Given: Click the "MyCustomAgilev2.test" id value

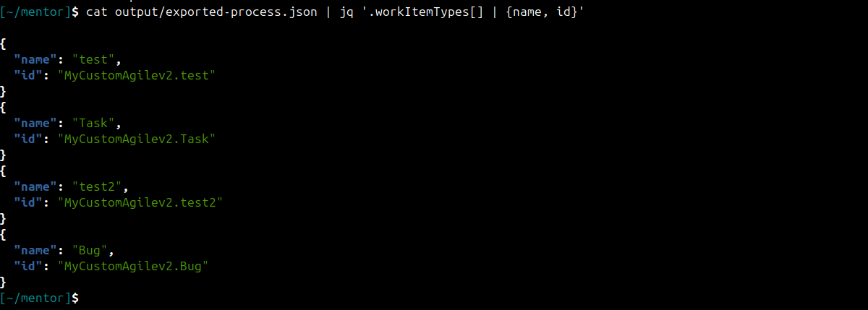Looking at the screenshot, I should [136, 75].
